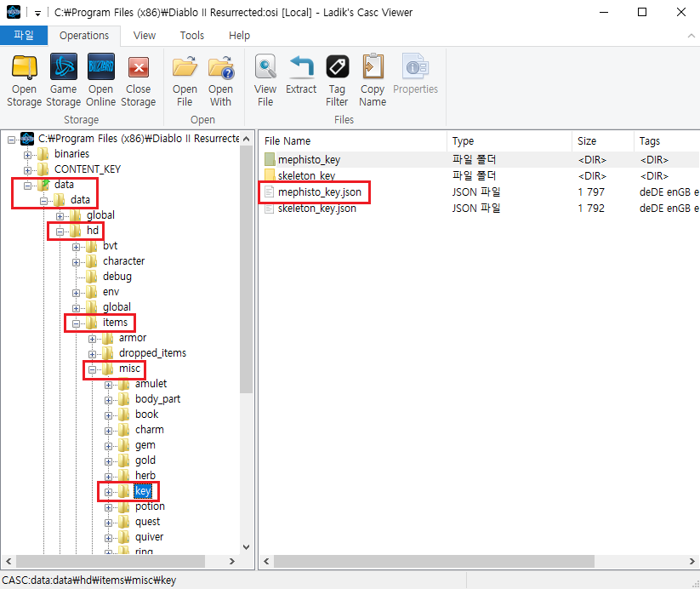The height and width of the screenshot is (589, 700).
Task: Click tree panel scroll up arrow
Action: 246,139
